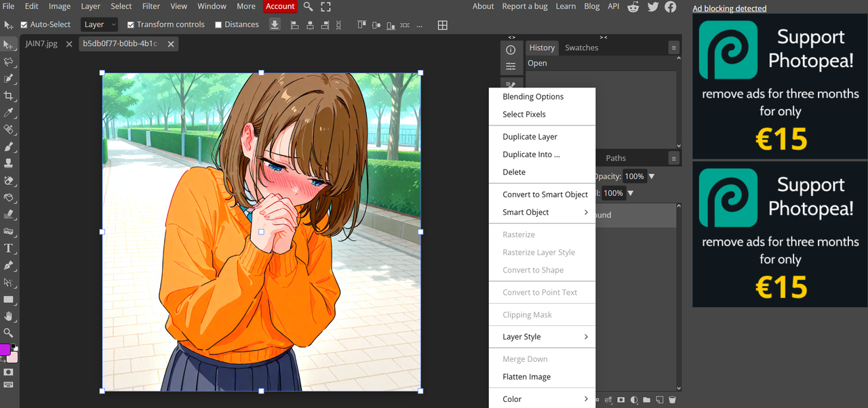Open Paths panel options menu
The image size is (868, 408).
click(673, 158)
